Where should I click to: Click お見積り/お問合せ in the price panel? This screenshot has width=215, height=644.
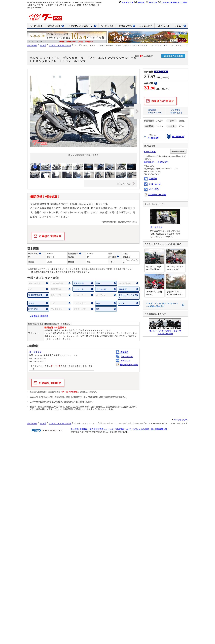tap(160, 101)
